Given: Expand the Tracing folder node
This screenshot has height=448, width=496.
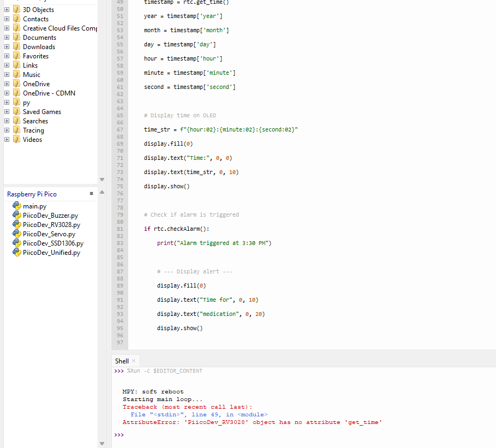Looking at the screenshot, I should [7, 130].
